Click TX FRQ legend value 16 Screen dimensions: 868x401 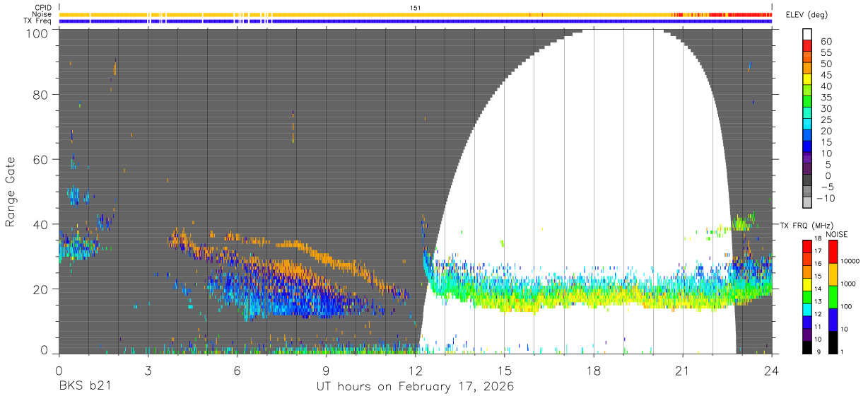pos(818,264)
